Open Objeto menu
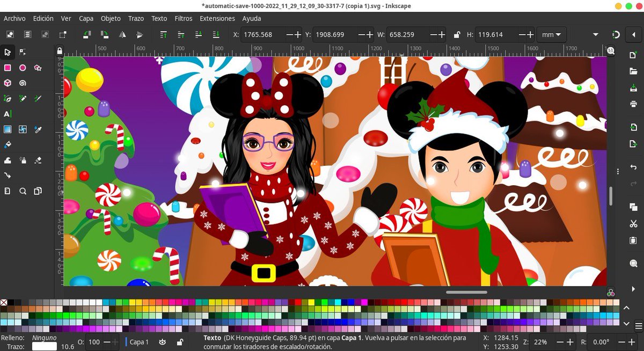644x351 pixels. tap(111, 18)
